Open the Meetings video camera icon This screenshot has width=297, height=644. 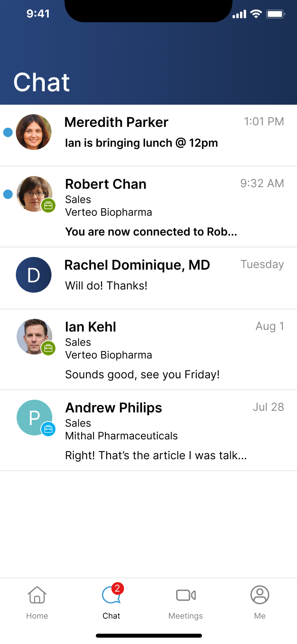[x=186, y=595]
